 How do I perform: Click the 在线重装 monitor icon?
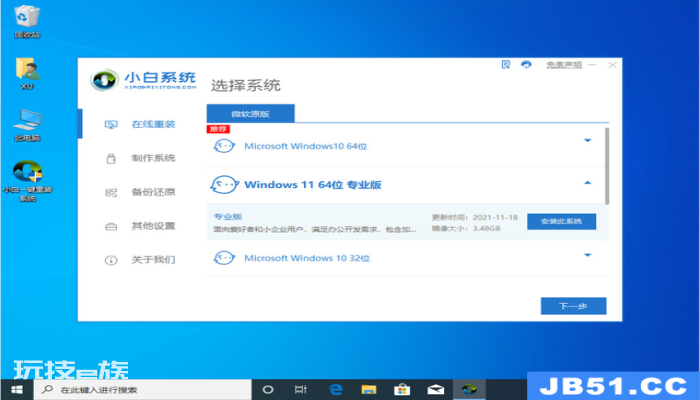pyautogui.click(x=111, y=125)
